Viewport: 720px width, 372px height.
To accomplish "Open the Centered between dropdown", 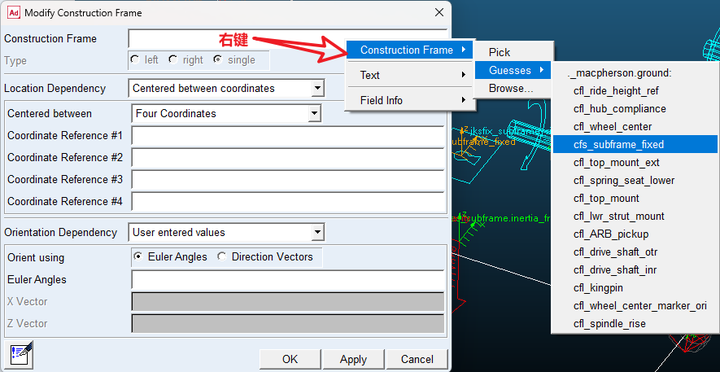I will pos(314,113).
